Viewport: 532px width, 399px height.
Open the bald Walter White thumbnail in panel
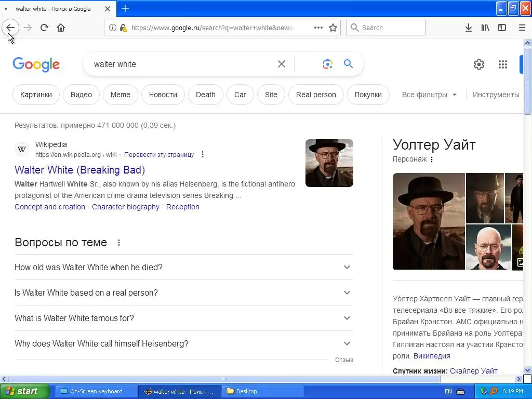(488, 247)
